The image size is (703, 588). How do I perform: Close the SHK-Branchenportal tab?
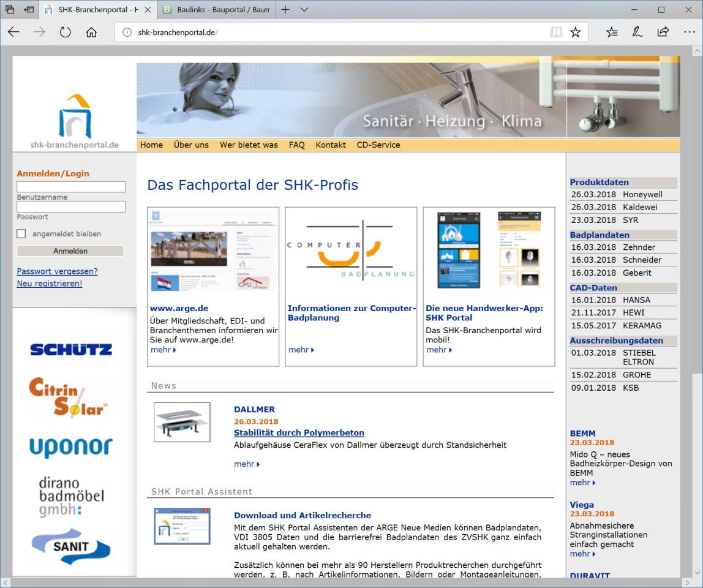[x=148, y=9]
